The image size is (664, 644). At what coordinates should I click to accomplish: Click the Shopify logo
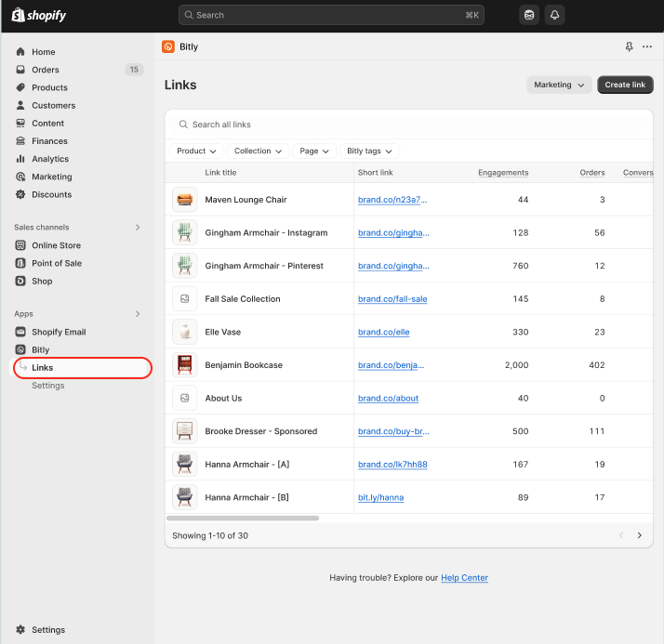(x=38, y=15)
